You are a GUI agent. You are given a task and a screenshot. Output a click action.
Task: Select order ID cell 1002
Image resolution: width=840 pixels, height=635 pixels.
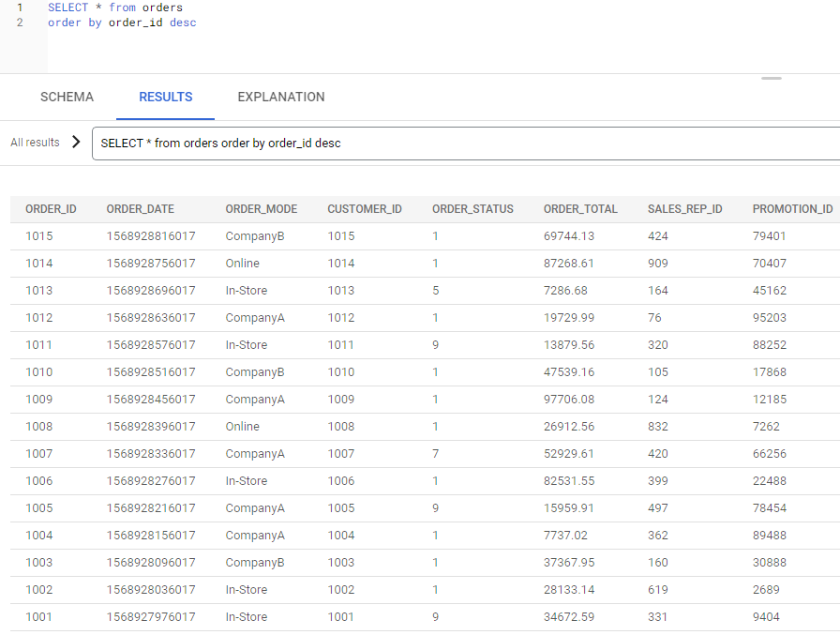[x=39, y=590]
